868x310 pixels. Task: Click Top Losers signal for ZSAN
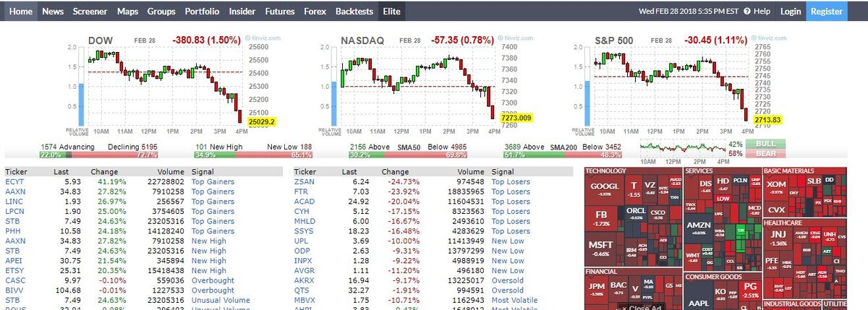tap(511, 182)
